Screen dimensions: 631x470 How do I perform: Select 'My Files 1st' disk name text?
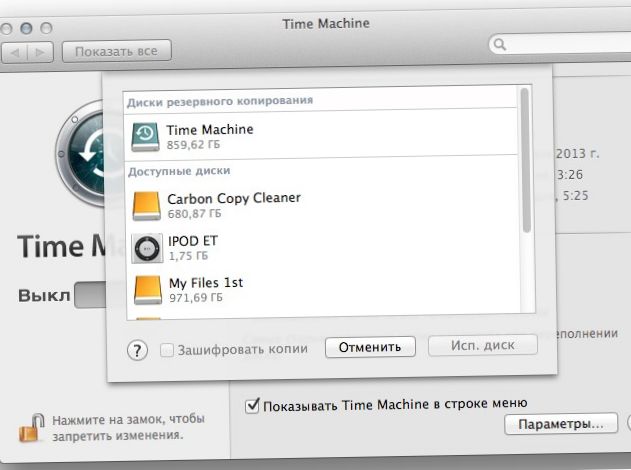pos(206,283)
